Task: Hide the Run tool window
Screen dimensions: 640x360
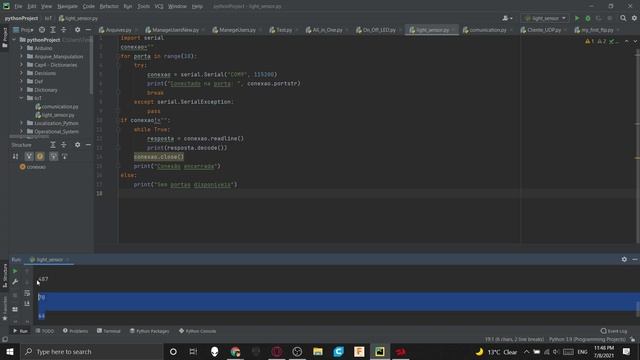Action: point(635,259)
